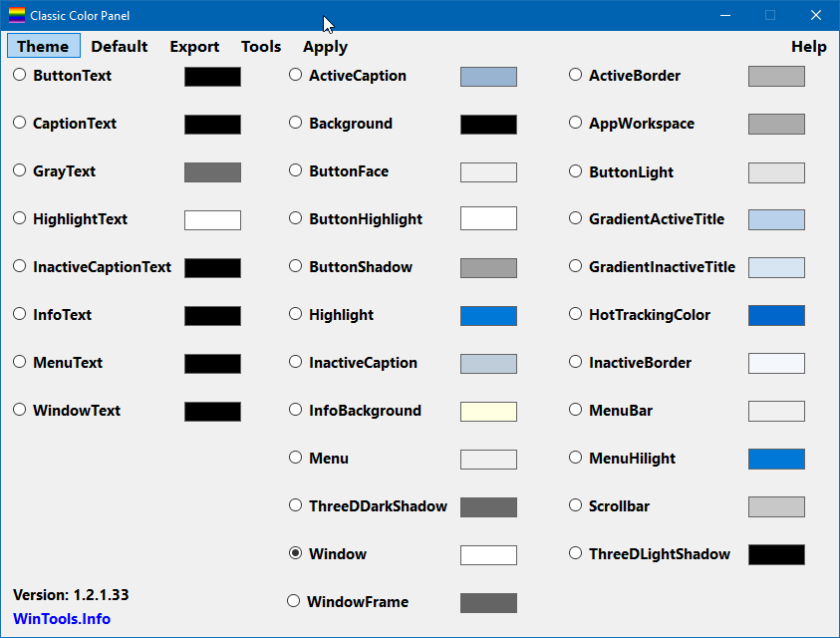The width and height of the screenshot is (840, 638).
Task: Click the GradientActiveTitle color swatch
Action: click(775, 219)
